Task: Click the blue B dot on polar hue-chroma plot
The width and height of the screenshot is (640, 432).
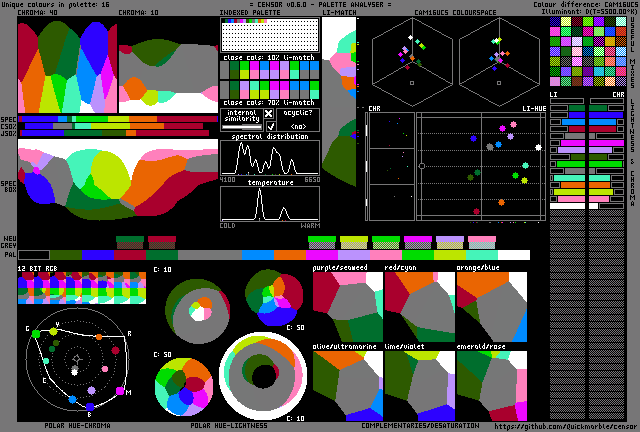Action: coord(90,406)
